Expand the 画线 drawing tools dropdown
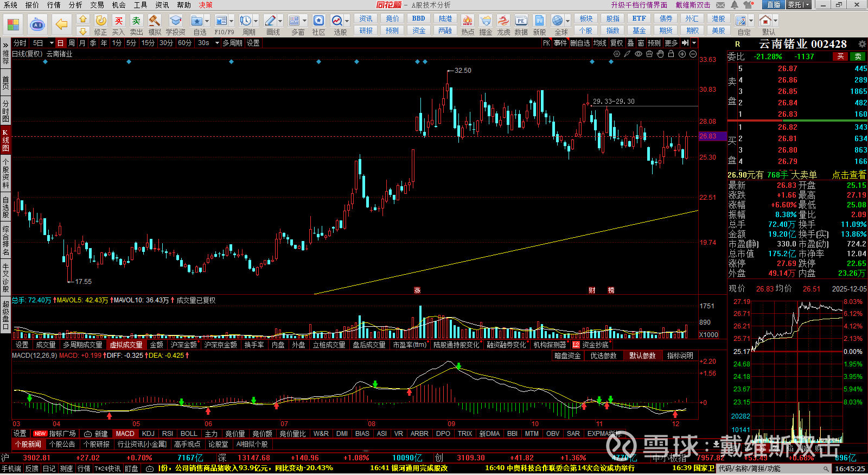 point(280,21)
